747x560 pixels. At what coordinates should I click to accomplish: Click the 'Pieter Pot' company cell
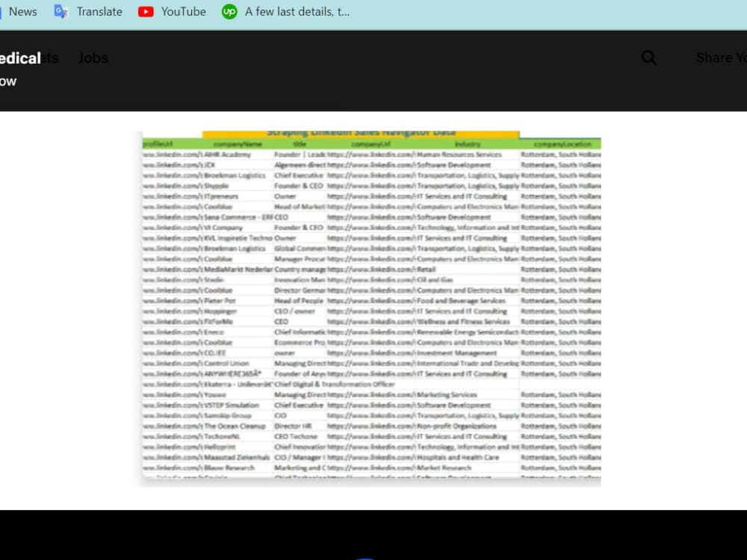[x=220, y=301]
